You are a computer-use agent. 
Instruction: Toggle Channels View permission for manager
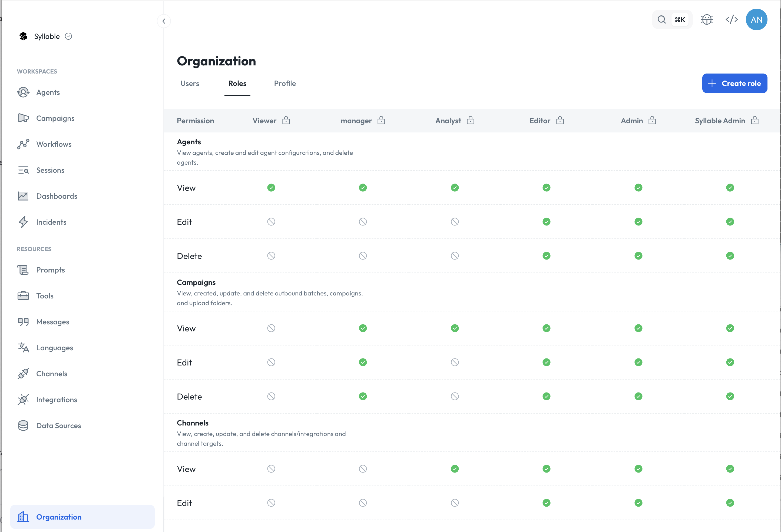tap(363, 469)
